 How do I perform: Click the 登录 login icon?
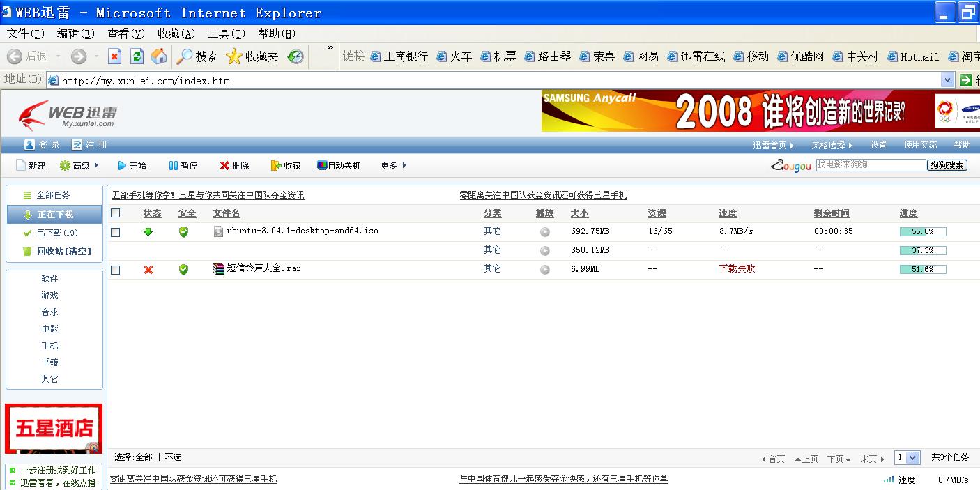pos(29,144)
